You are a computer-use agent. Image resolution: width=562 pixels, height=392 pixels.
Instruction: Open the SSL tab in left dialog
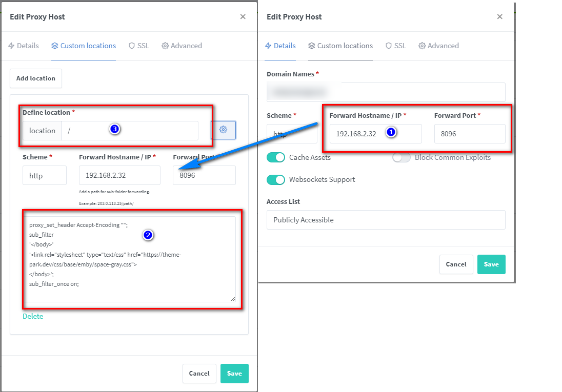pos(138,46)
